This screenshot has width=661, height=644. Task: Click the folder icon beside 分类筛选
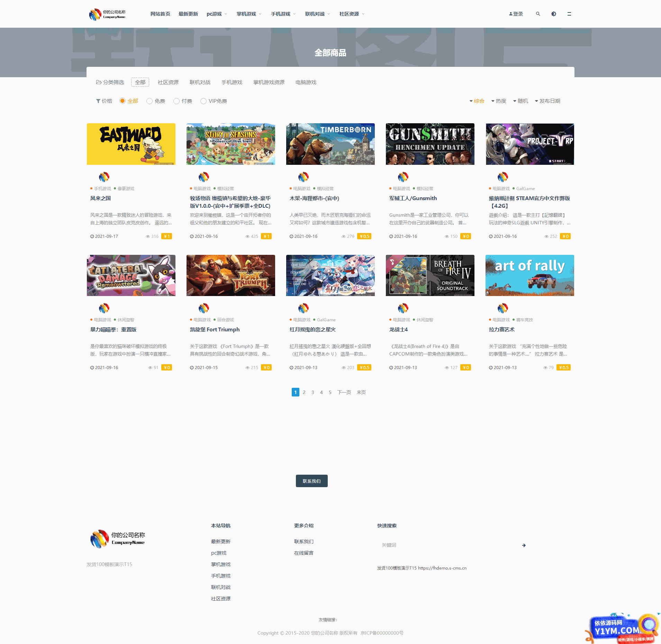coord(99,82)
